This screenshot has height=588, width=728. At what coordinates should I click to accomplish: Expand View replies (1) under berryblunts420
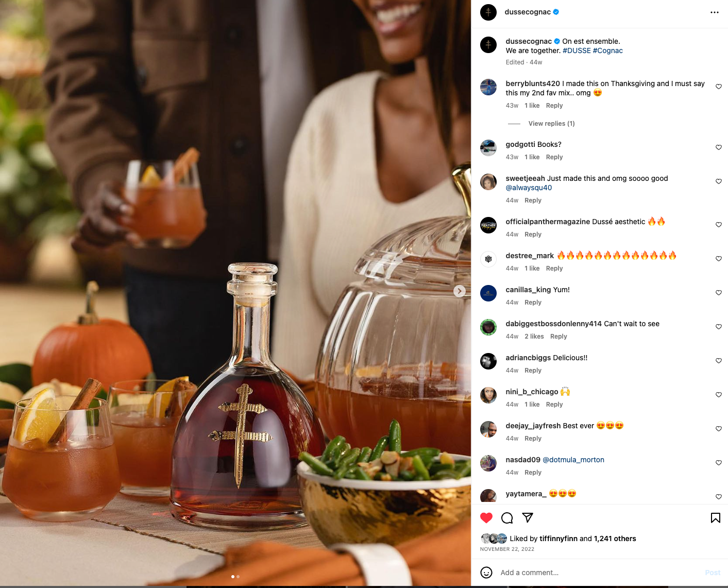[551, 124]
